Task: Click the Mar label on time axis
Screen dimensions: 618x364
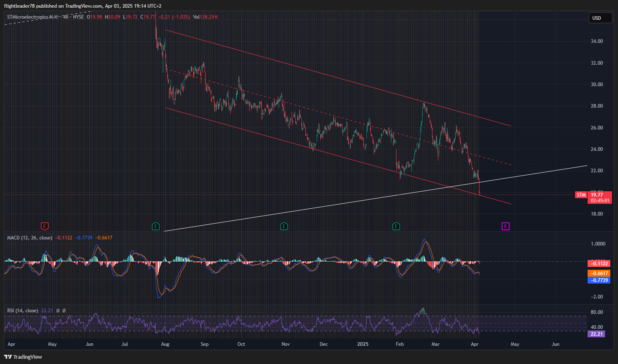Action: coord(435,345)
